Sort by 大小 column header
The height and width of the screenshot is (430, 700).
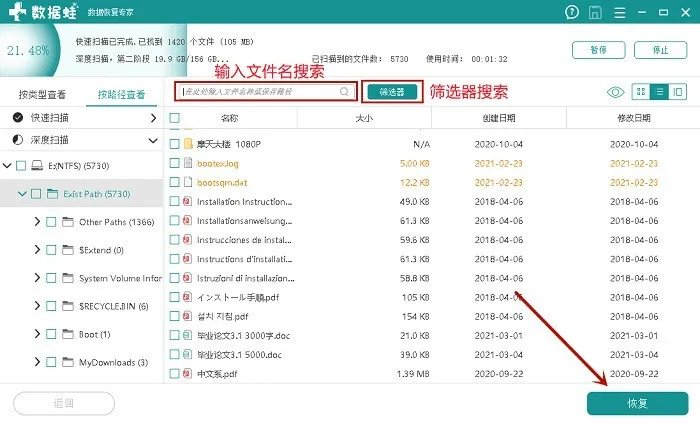pyautogui.click(x=364, y=118)
